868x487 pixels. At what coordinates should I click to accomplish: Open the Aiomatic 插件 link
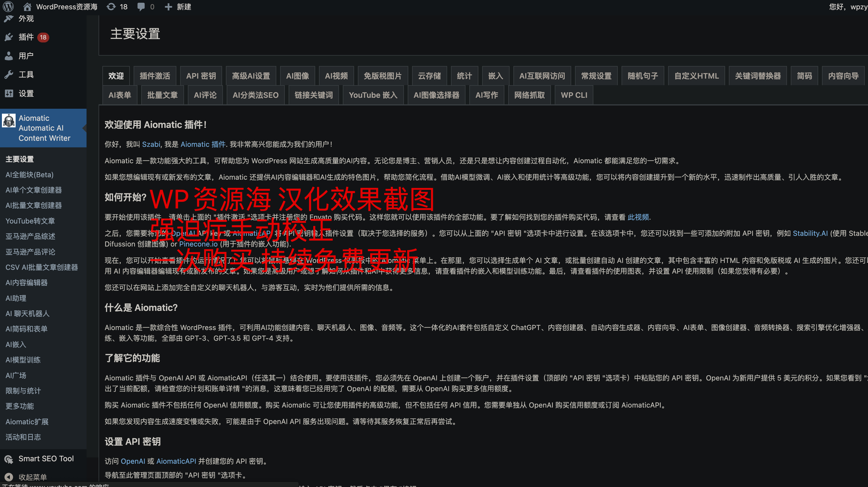[x=203, y=144]
